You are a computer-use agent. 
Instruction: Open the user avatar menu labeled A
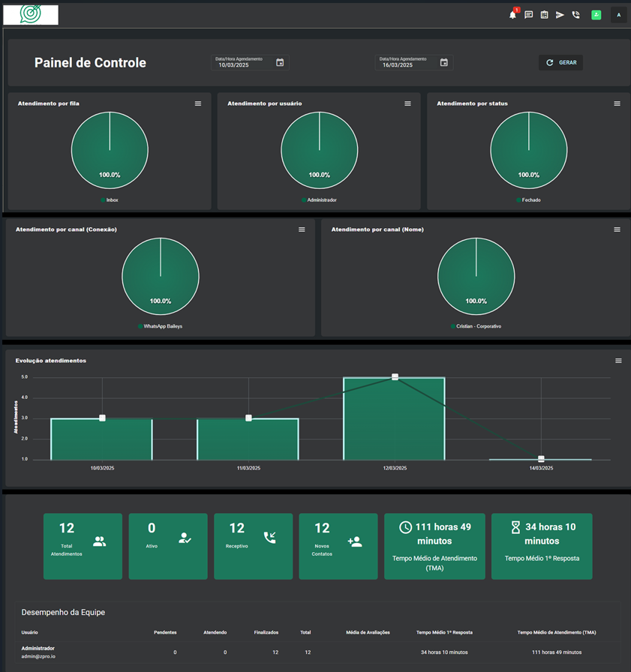(x=618, y=15)
